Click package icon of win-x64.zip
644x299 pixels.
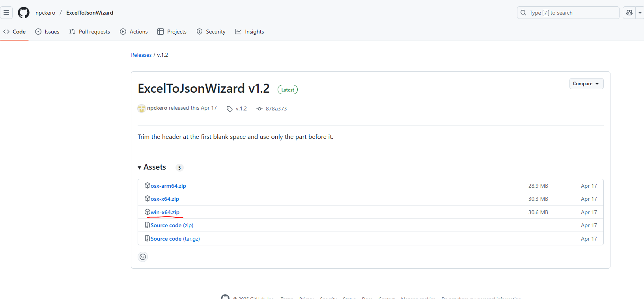click(x=147, y=212)
